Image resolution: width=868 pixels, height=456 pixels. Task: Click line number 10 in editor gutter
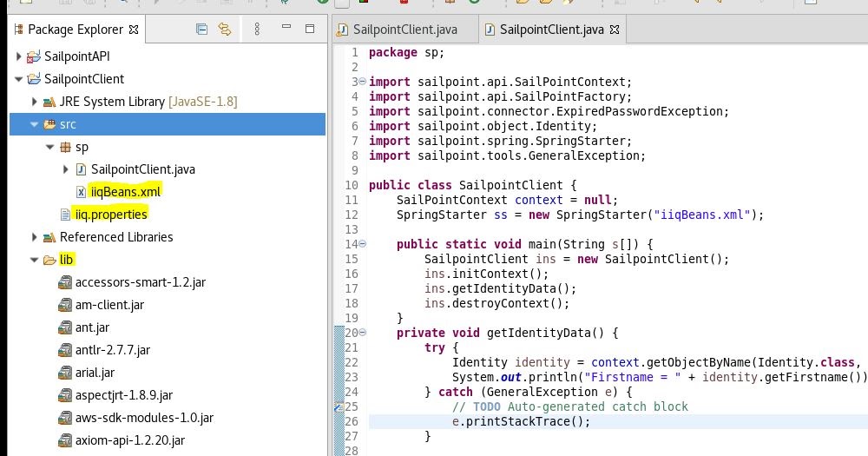point(351,185)
